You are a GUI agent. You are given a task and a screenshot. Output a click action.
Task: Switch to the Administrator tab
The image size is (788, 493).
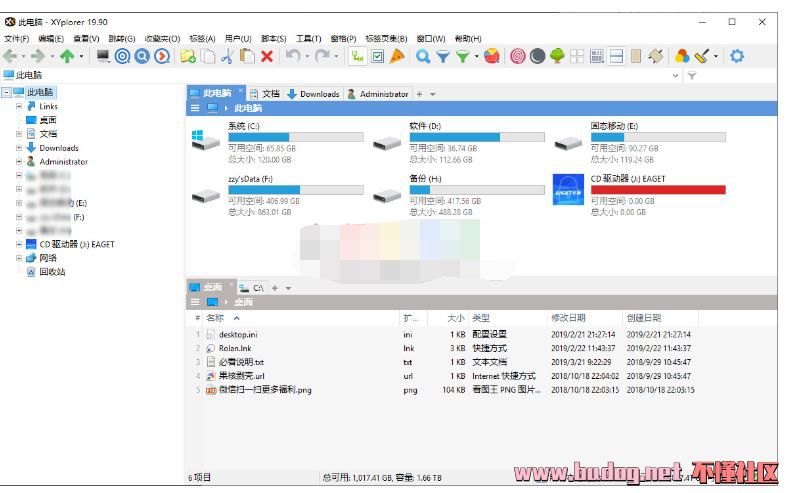378,94
